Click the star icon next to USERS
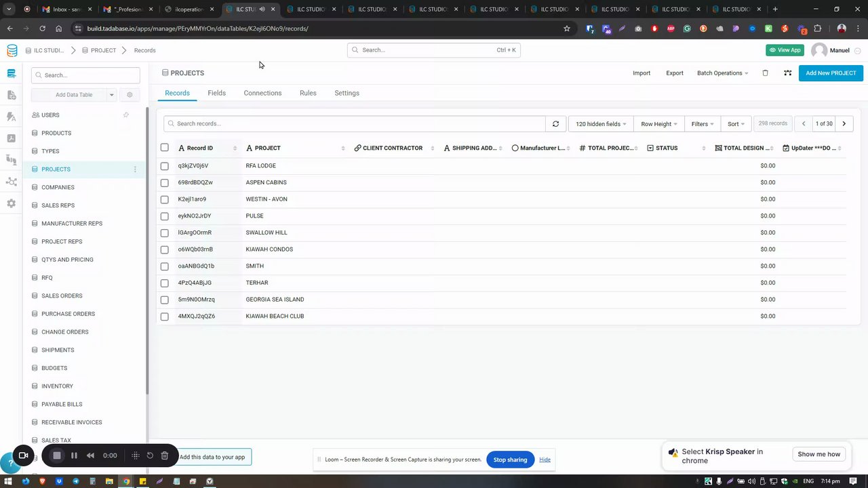The width and height of the screenshot is (868, 488). click(x=125, y=115)
